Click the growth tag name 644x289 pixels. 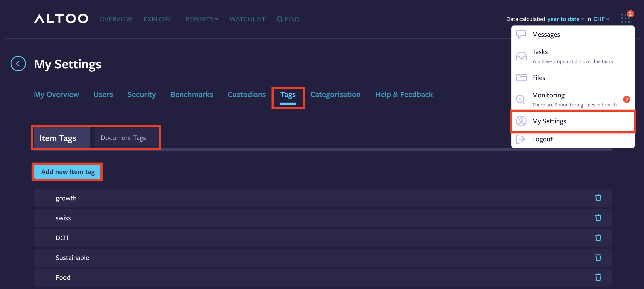[x=66, y=198]
